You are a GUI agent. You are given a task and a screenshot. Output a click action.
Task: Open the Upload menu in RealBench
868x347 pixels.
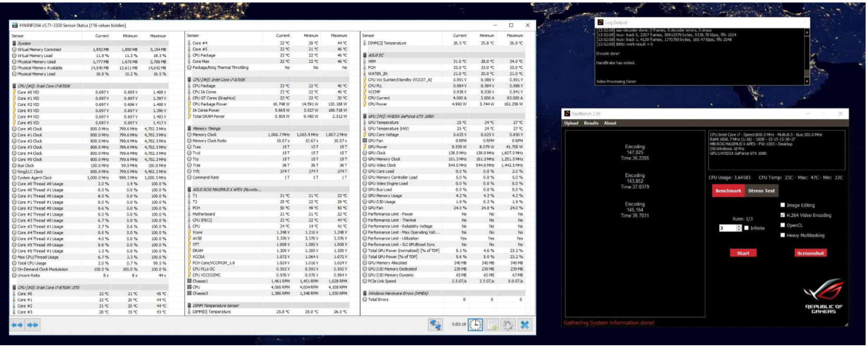571,123
